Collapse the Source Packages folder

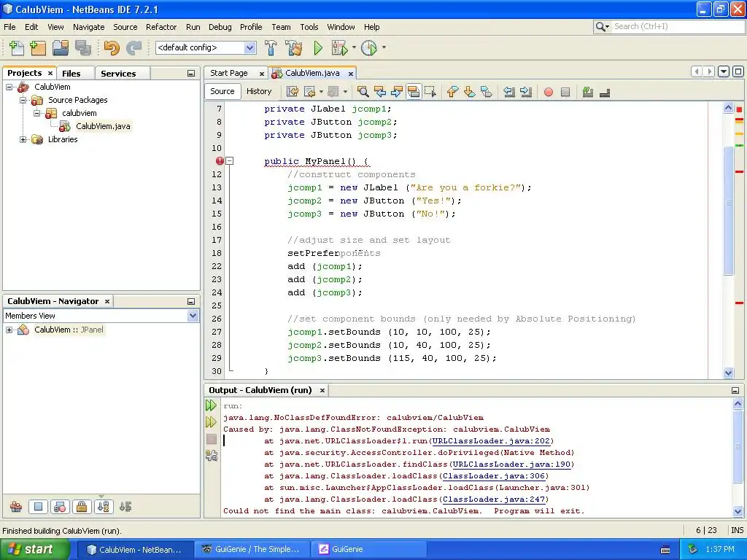point(23,100)
